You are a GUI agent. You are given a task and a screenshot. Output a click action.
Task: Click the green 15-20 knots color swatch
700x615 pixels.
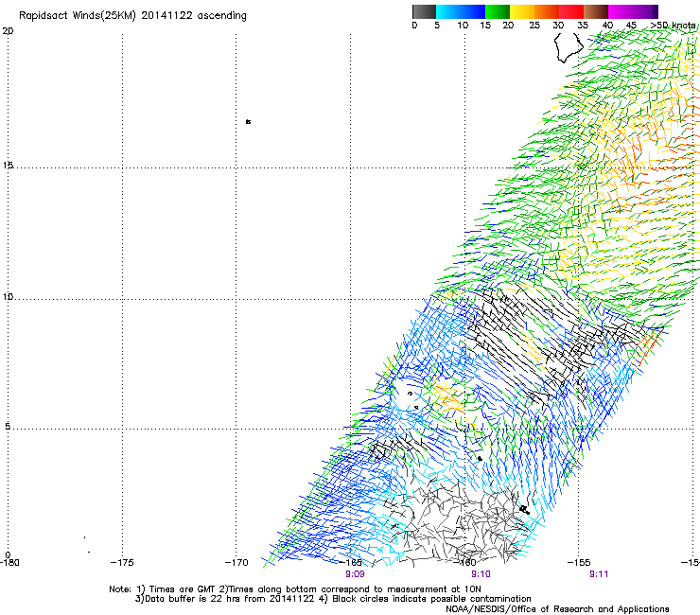pos(498,11)
